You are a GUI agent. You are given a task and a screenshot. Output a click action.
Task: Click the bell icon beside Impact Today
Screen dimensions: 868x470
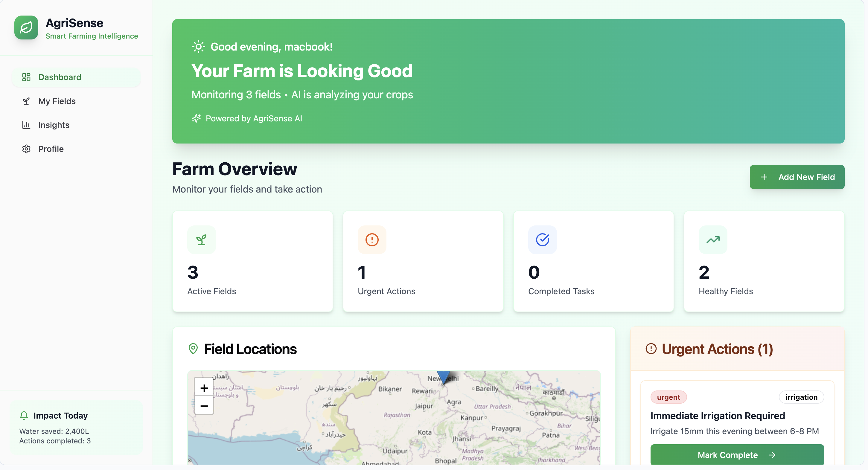pos(24,415)
